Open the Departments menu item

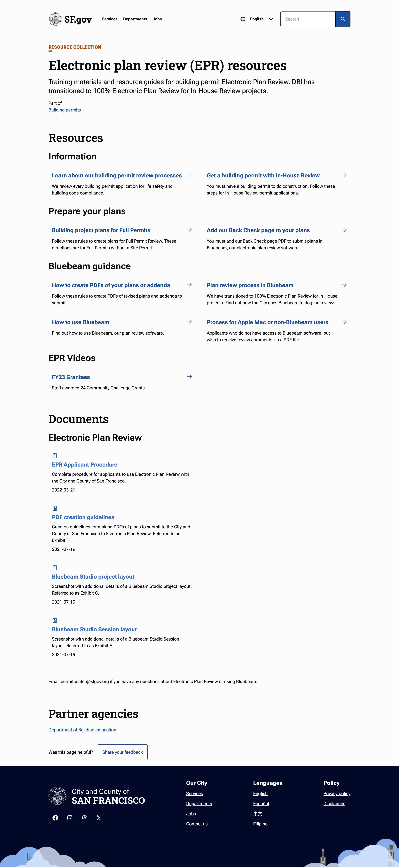[135, 19]
